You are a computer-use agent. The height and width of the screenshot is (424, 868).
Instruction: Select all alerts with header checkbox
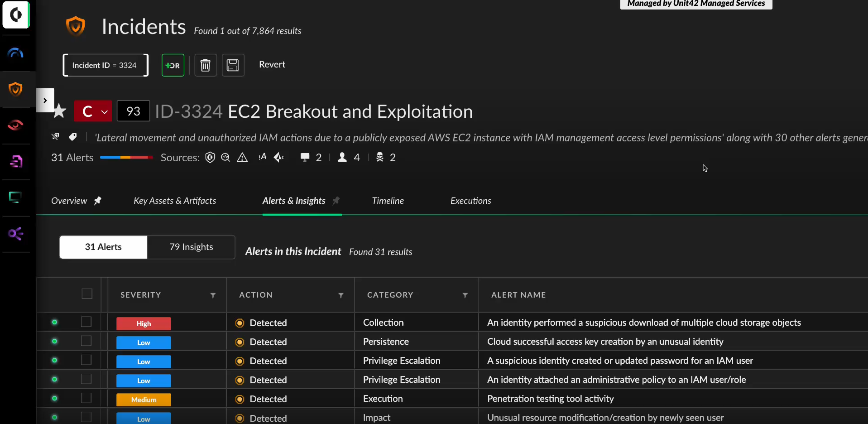[x=87, y=294]
